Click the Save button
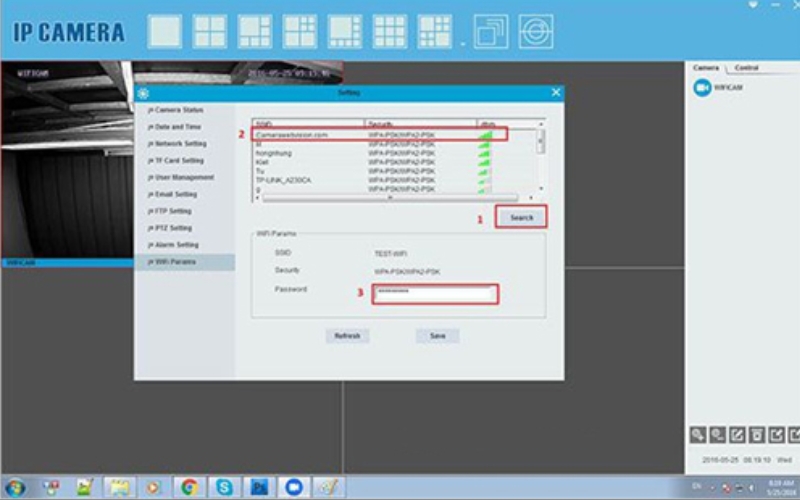Screen dimensions: 800x500 437,336
